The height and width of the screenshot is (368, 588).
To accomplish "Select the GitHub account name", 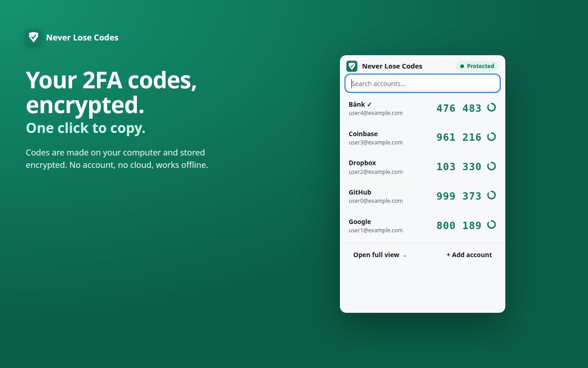I will [360, 192].
